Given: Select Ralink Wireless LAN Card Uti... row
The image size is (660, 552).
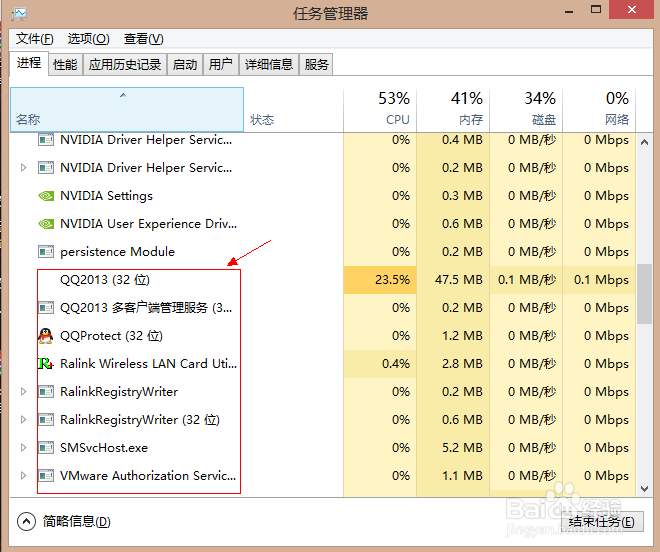Looking at the screenshot, I should [x=323, y=363].
